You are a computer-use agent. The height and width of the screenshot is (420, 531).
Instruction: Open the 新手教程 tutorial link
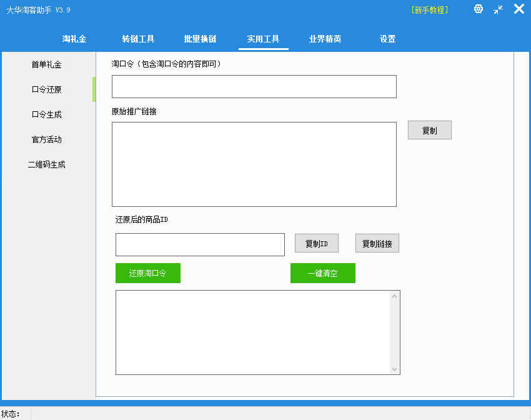(x=430, y=10)
